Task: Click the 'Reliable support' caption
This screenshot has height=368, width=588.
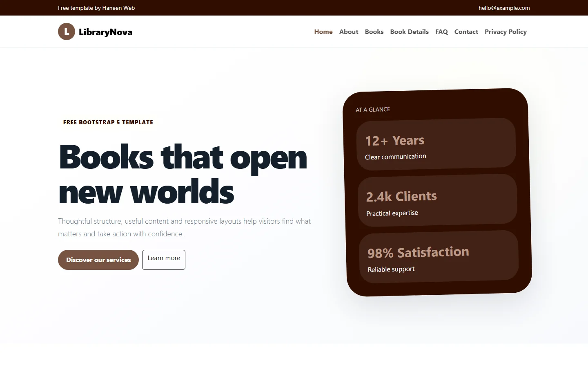Action: click(x=391, y=269)
